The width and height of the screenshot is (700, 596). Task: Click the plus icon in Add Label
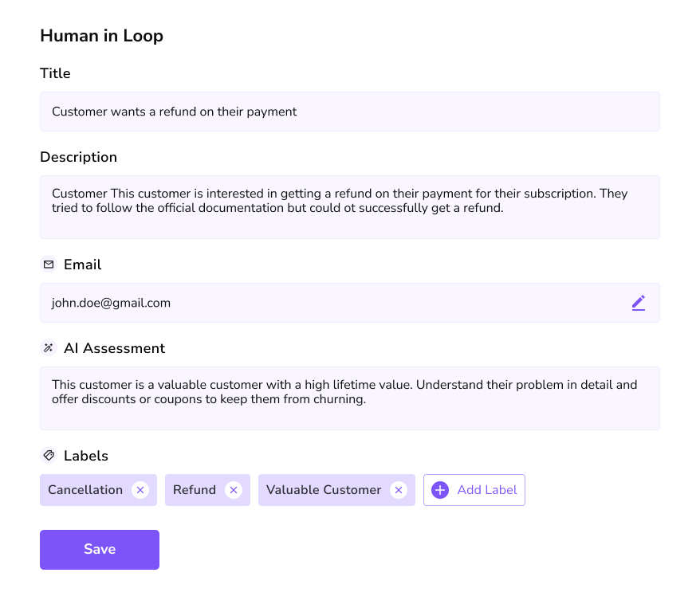440,490
